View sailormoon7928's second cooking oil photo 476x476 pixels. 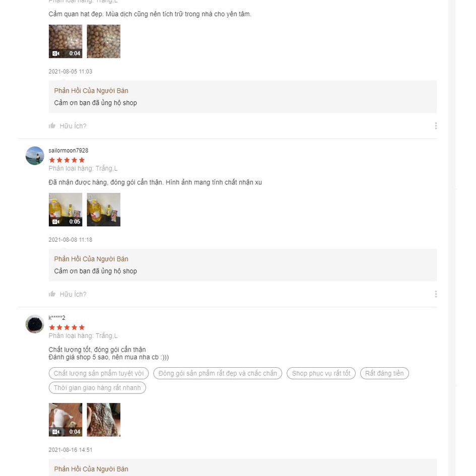pos(104,210)
